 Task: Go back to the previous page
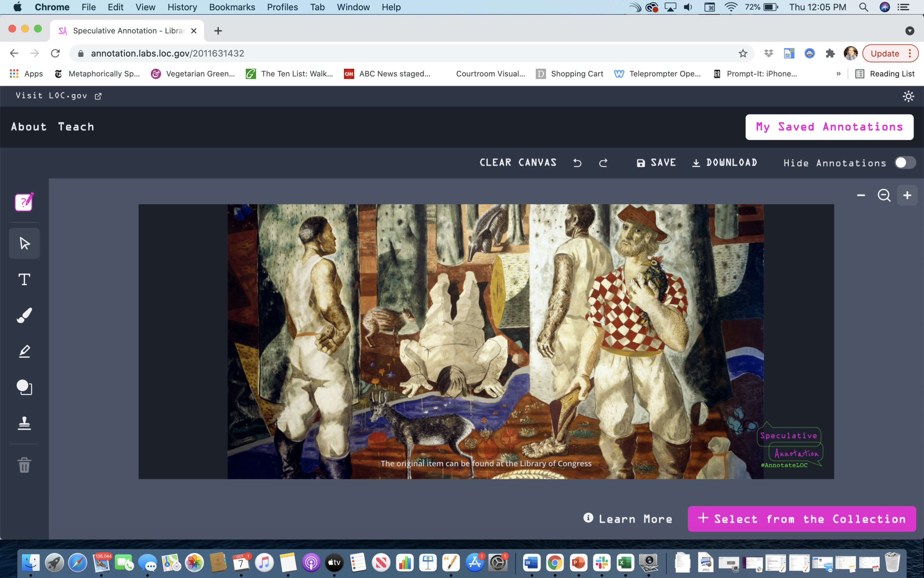point(14,54)
